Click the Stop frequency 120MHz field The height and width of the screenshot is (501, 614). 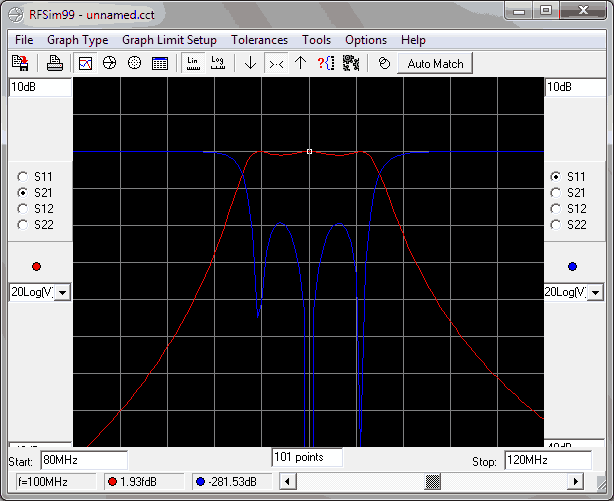point(548,460)
